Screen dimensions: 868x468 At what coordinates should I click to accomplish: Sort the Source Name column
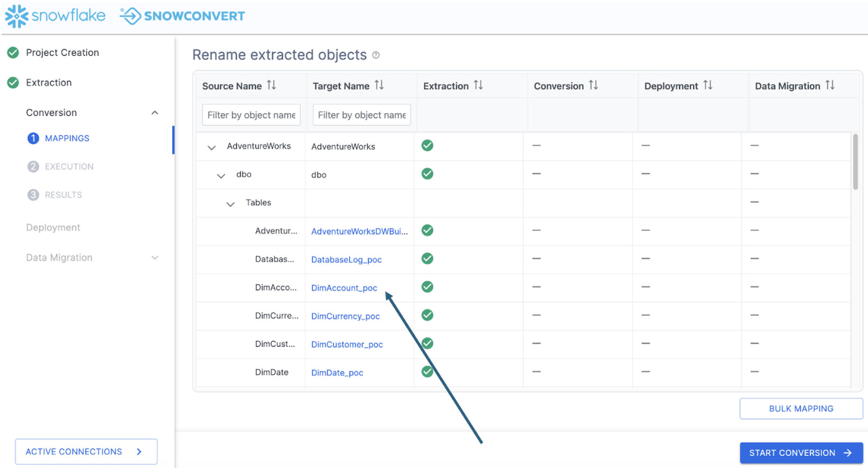[x=272, y=85]
